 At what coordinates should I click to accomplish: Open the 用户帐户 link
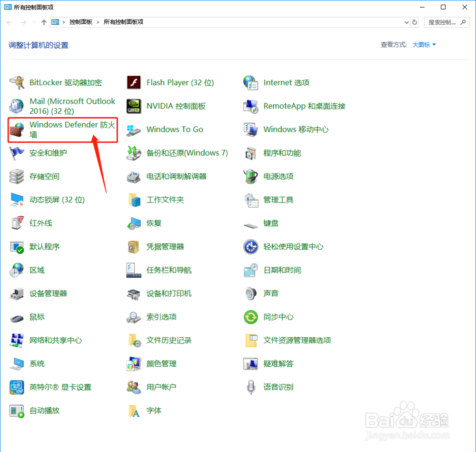click(x=161, y=387)
